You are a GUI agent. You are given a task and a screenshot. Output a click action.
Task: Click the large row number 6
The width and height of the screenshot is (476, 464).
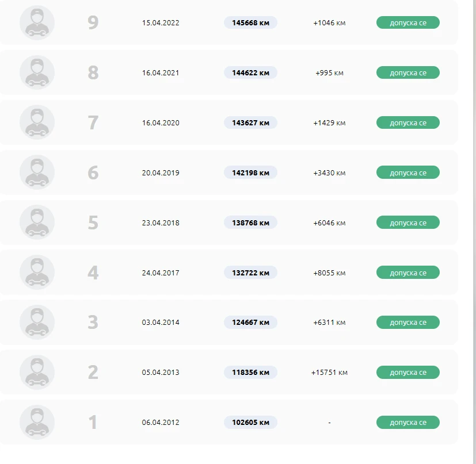click(x=93, y=172)
